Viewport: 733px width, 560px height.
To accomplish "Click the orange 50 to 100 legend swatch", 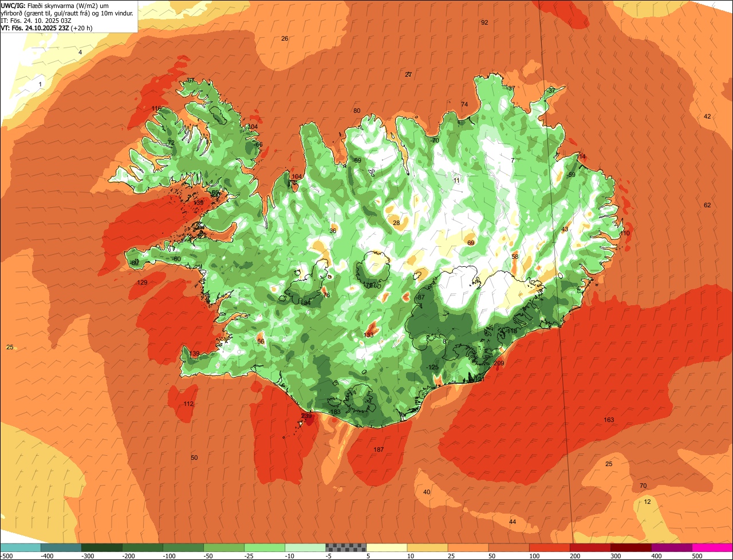I will 509,547.
